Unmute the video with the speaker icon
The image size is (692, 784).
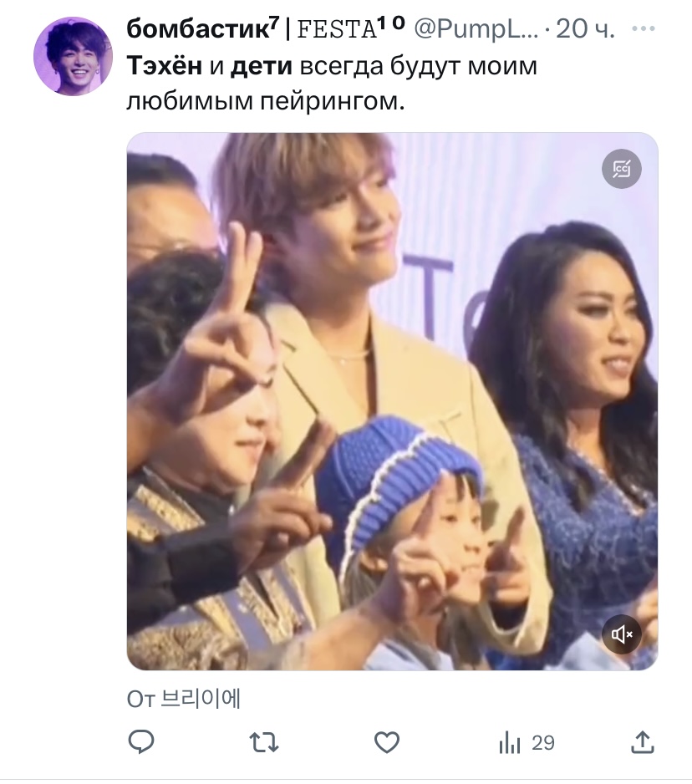[x=623, y=634]
